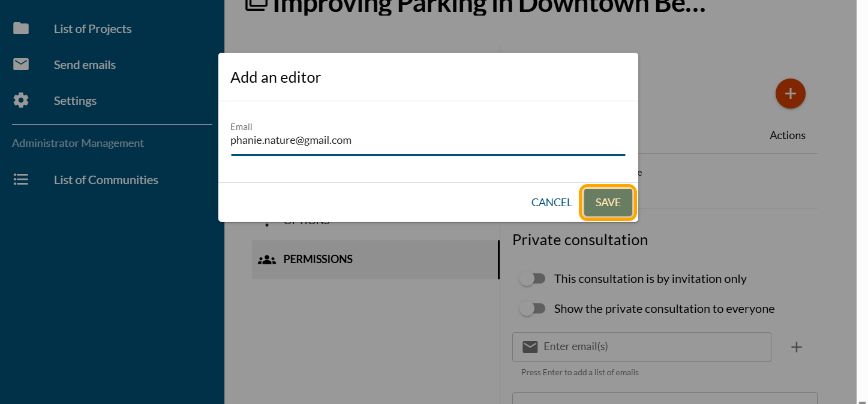Click the orange plus add button

tap(790, 94)
